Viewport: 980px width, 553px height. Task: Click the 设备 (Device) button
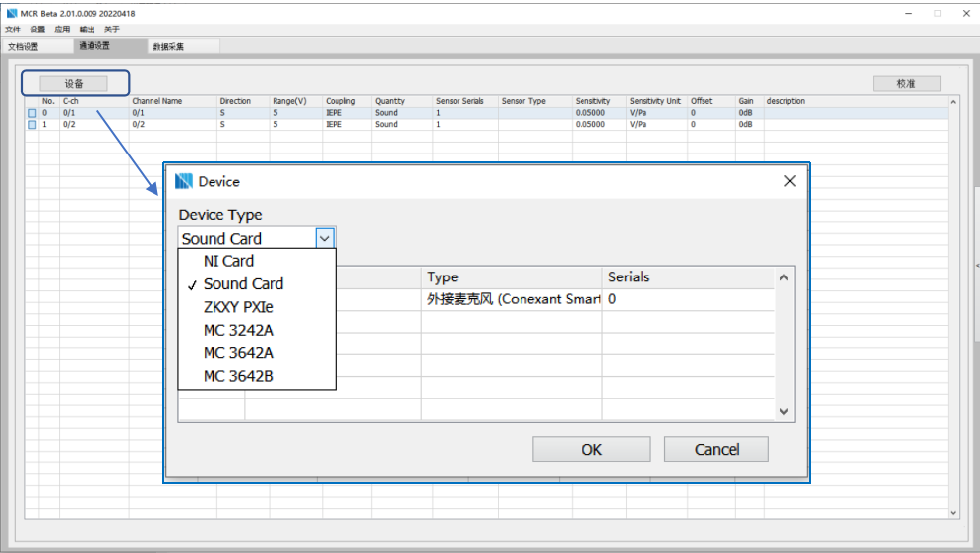point(73,84)
